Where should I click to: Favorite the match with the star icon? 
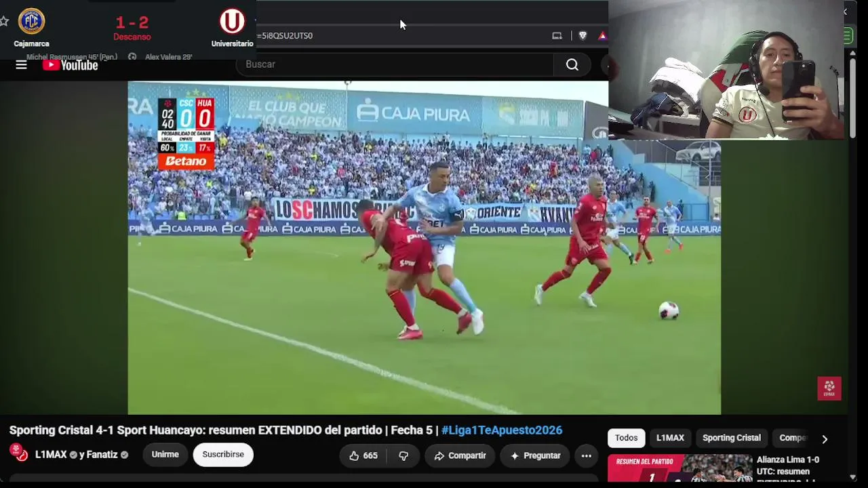tap(3, 22)
